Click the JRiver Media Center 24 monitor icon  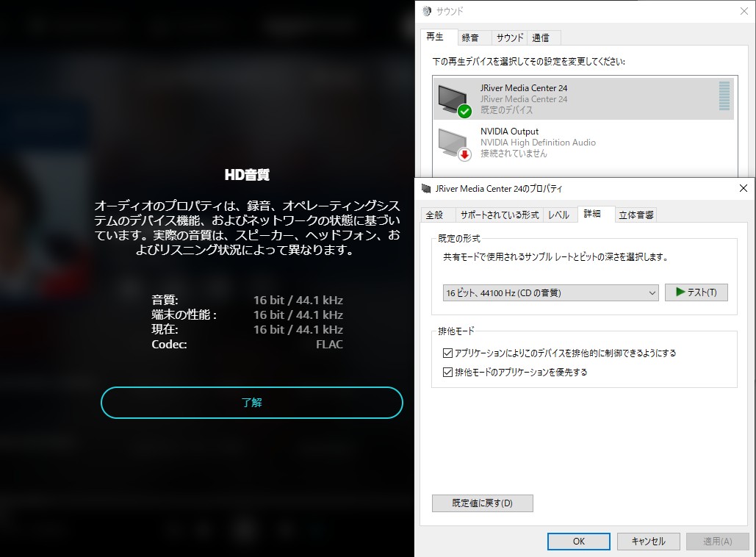[455, 101]
